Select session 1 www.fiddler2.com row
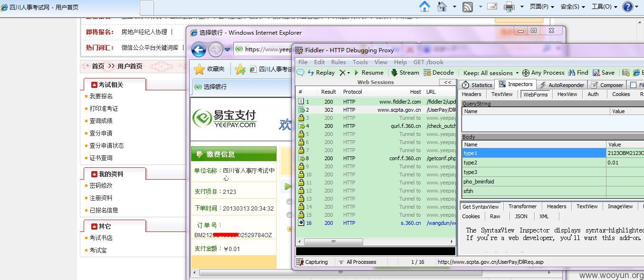This screenshot has height=280, width=644. [376, 102]
